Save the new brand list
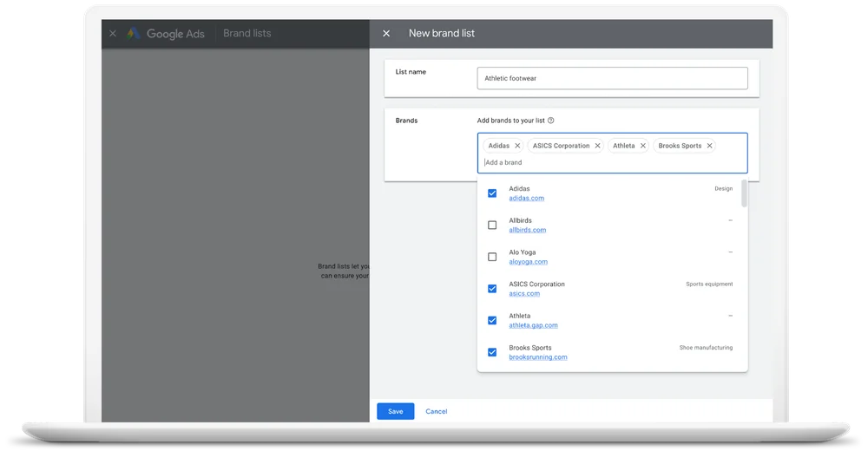Image resolution: width=868 pixels, height=451 pixels. pyautogui.click(x=395, y=411)
